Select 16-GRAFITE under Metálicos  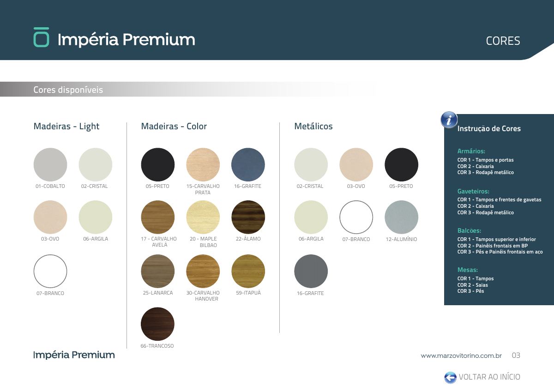click(311, 271)
